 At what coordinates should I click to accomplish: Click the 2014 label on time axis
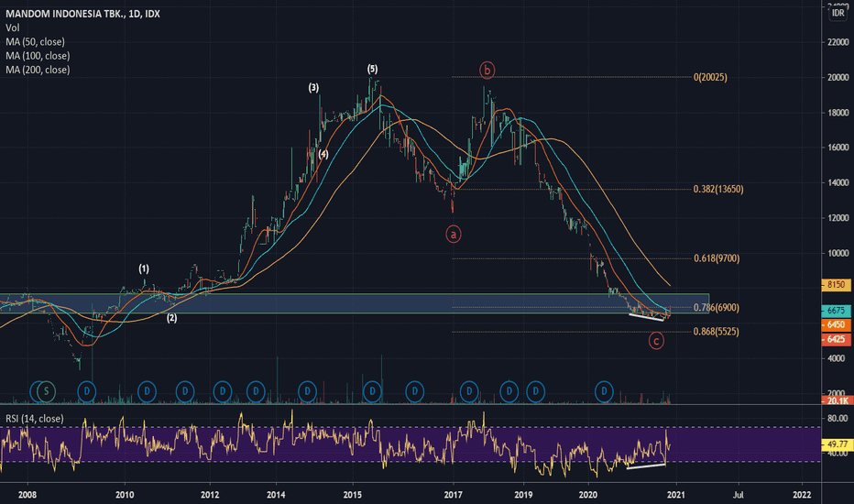[x=276, y=495]
